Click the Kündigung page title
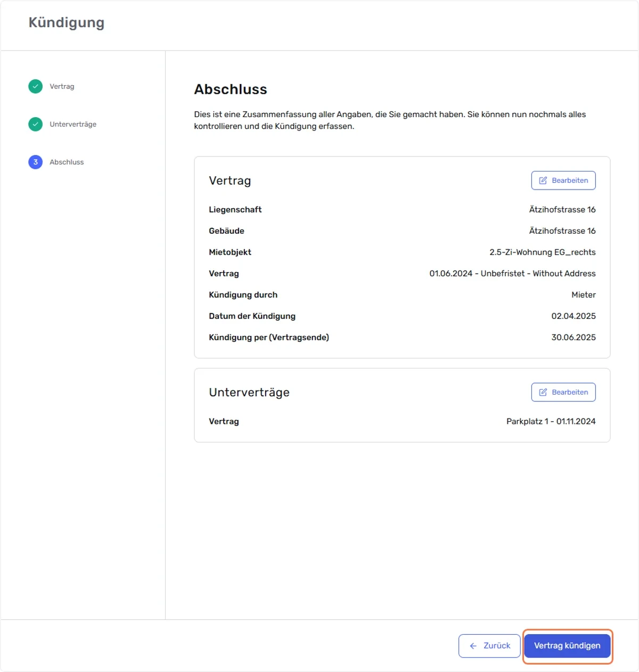The width and height of the screenshot is (639, 672). (x=67, y=23)
